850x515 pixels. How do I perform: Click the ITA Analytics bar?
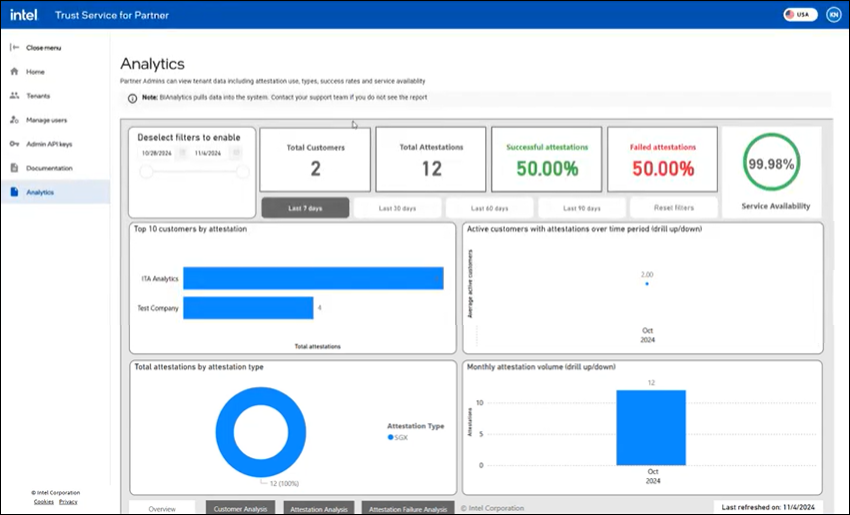point(313,278)
